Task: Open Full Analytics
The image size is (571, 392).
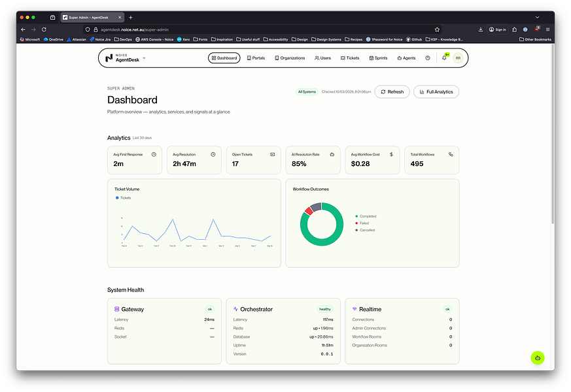Action: 436,91
